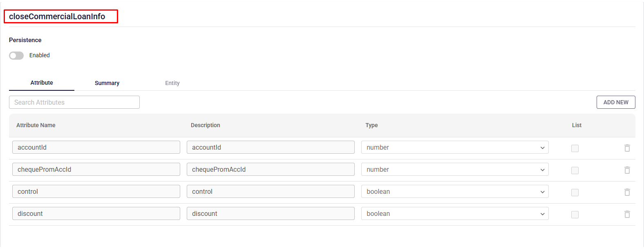
Task: Delete the chequePromAccId attribute row
Action: (x=627, y=170)
